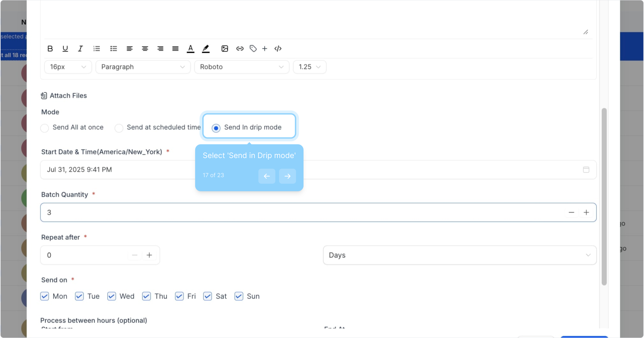This screenshot has width=644, height=338.
Task: Open the Days interval unit dropdown
Action: (460, 255)
